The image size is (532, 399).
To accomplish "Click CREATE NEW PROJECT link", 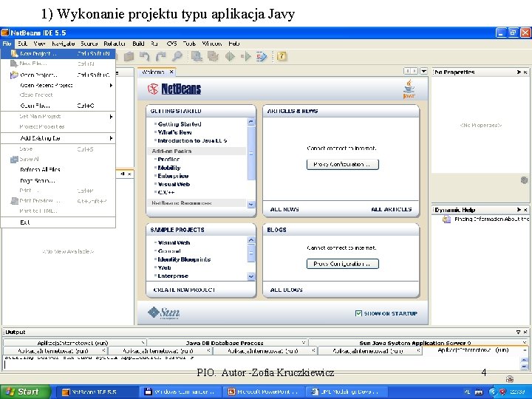I will coord(184,290).
